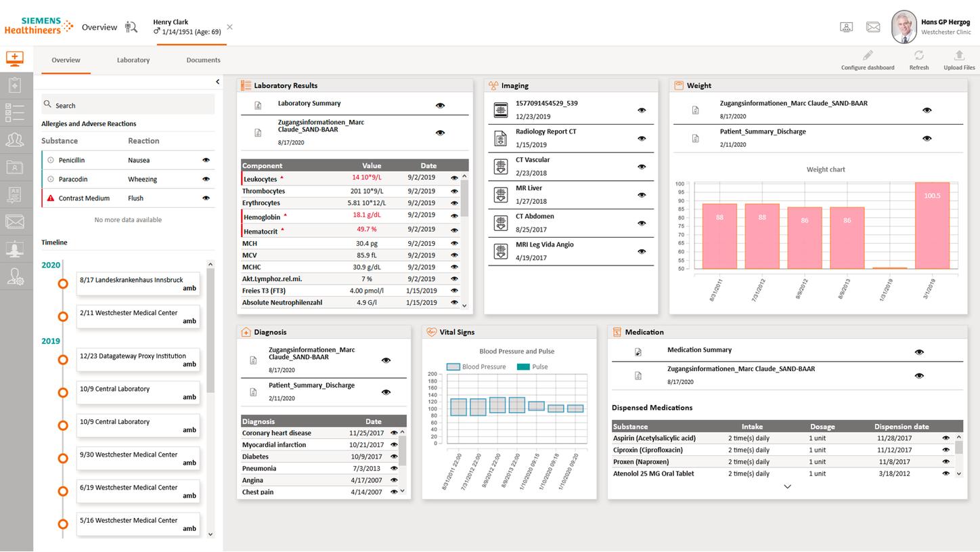This screenshot has height=552, width=980.
Task: Expand more Dispensed Medications with the chevron
Action: 787,486
